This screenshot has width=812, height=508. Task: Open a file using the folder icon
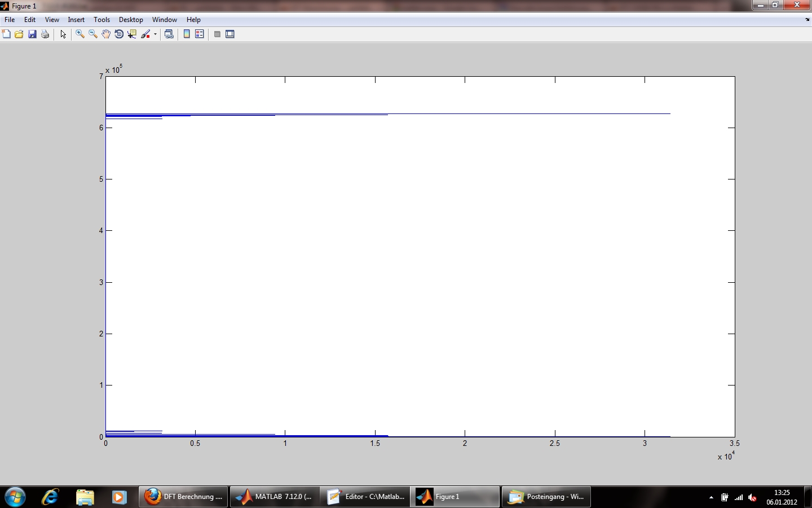[19, 34]
